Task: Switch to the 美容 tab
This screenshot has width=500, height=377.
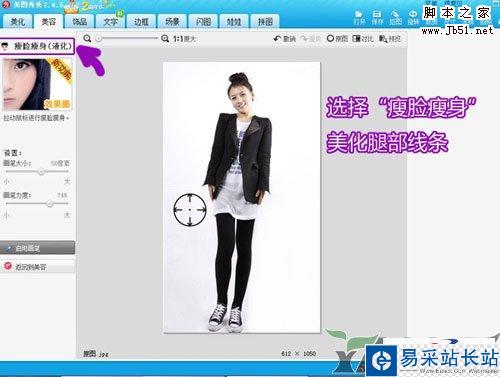Action: click(x=48, y=21)
